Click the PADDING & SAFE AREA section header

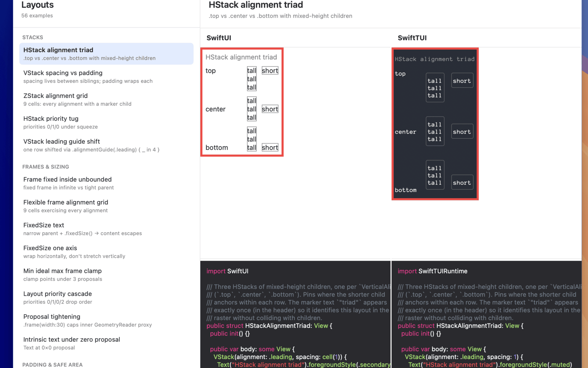coord(53,365)
